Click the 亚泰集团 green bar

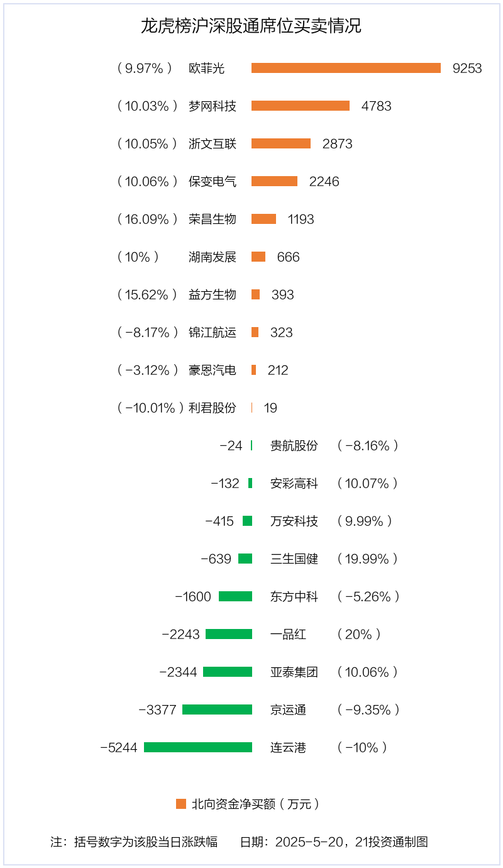(x=228, y=672)
